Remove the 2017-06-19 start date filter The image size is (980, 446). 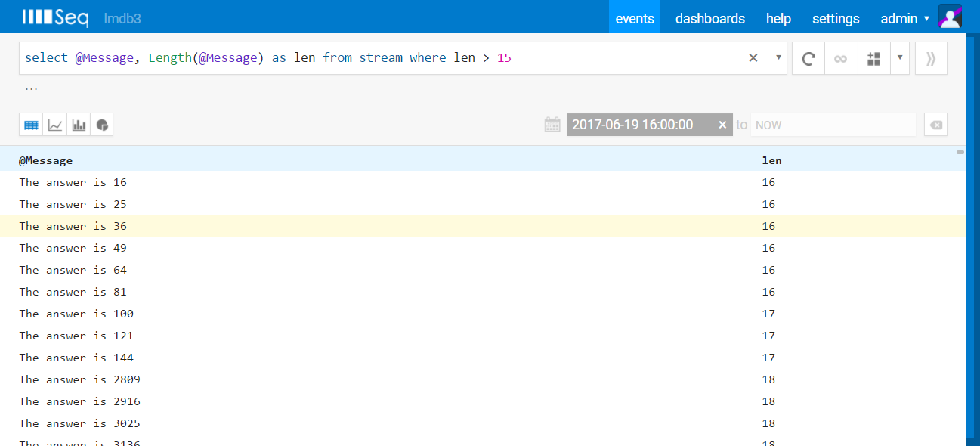[722, 124]
